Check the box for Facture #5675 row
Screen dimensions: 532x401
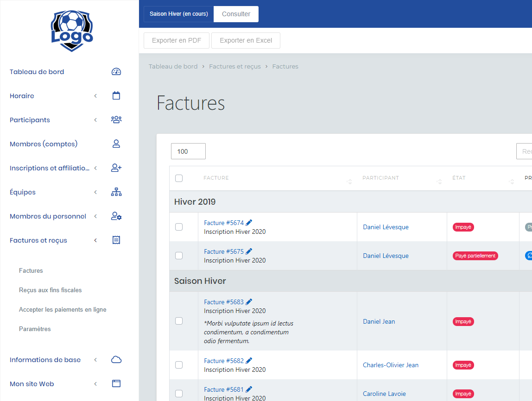point(179,256)
